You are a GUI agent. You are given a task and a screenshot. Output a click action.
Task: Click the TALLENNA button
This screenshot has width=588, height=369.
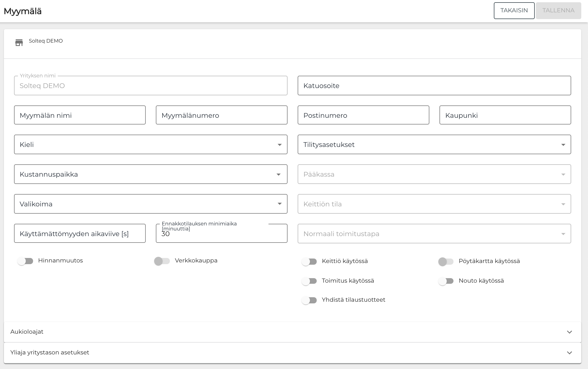point(558,11)
